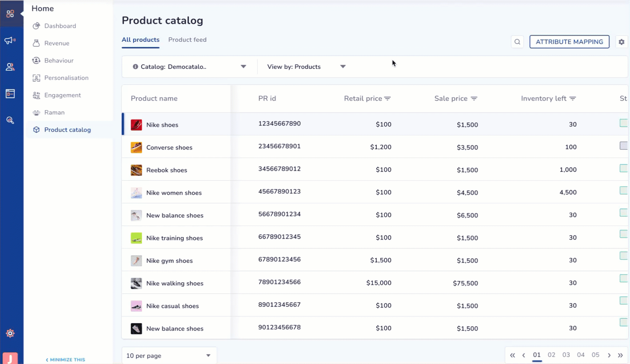
Task: Click the MINIMIZE THIS link
Action: tap(65, 360)
